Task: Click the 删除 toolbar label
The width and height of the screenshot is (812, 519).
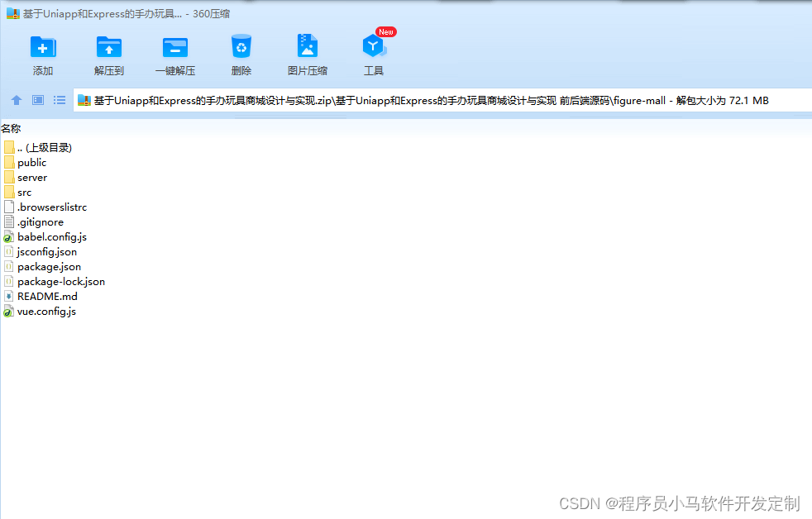Action: click(241, 71)
